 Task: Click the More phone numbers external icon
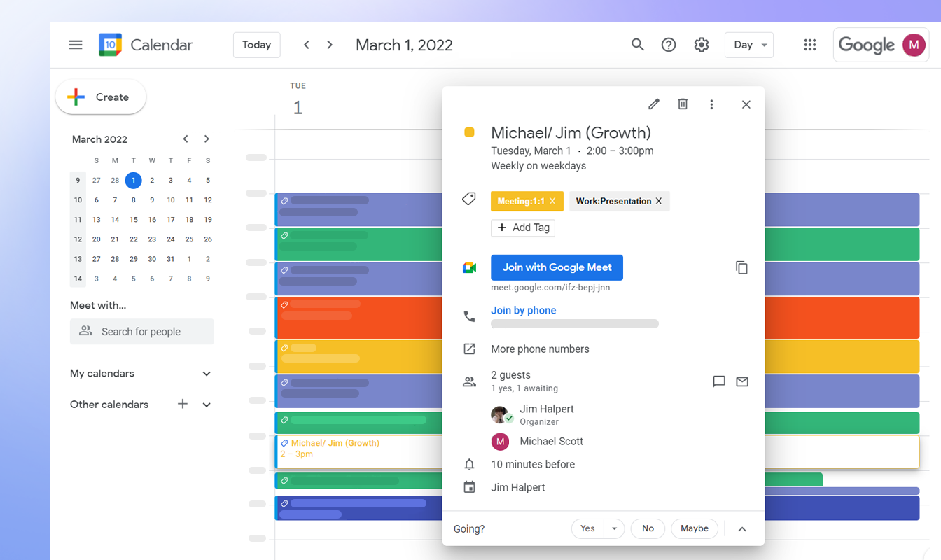[x=469, y=349]
